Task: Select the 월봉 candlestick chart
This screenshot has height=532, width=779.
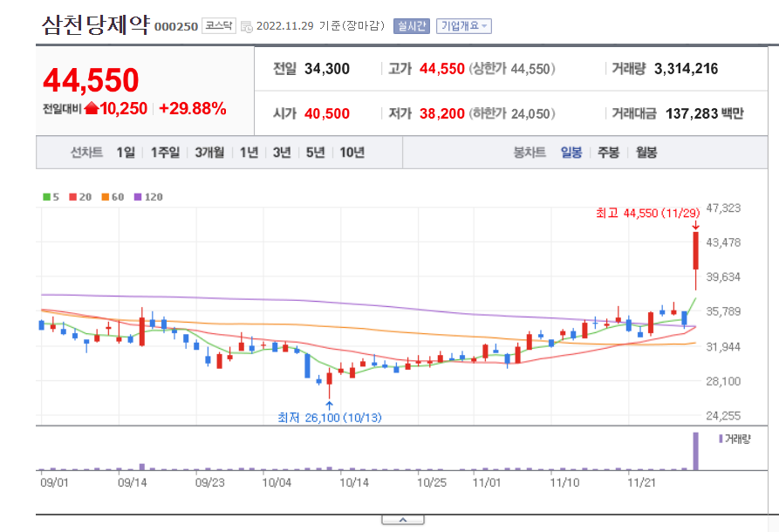Action: 646,152
